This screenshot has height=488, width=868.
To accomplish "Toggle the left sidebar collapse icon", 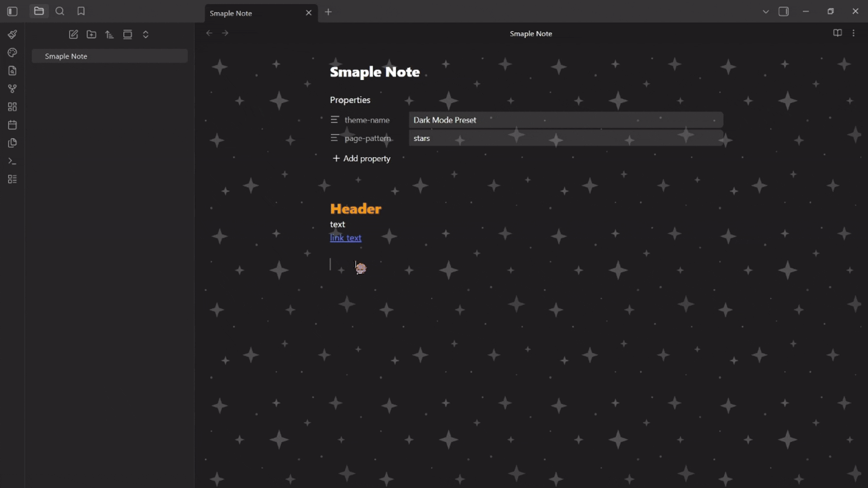I will pos(12,12).
